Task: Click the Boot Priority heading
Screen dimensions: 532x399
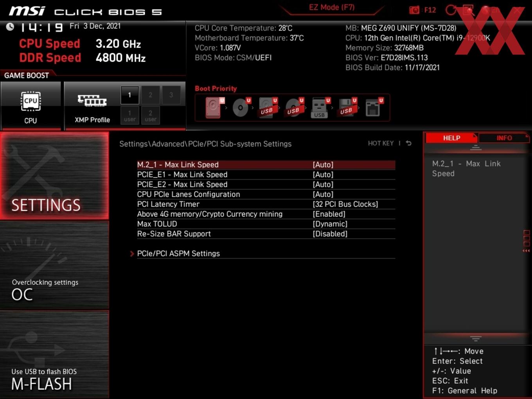Action: pyautogui.click(x=216, y=88)
